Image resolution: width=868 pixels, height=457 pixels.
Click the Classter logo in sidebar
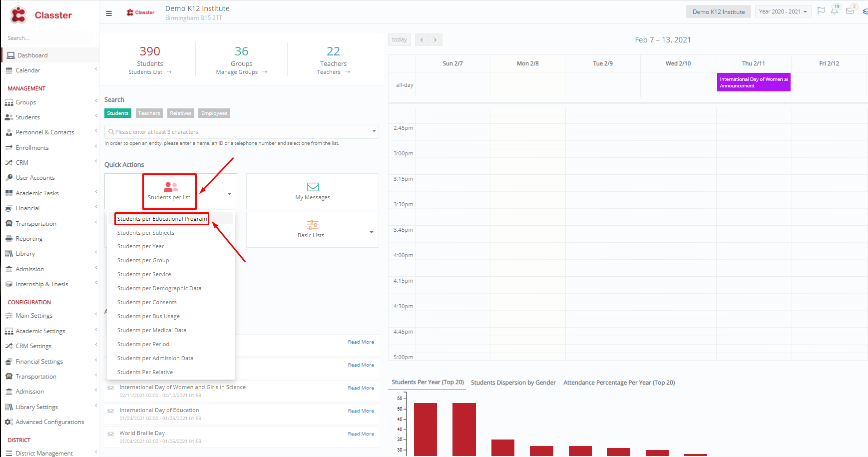click(x=41, y=15)
